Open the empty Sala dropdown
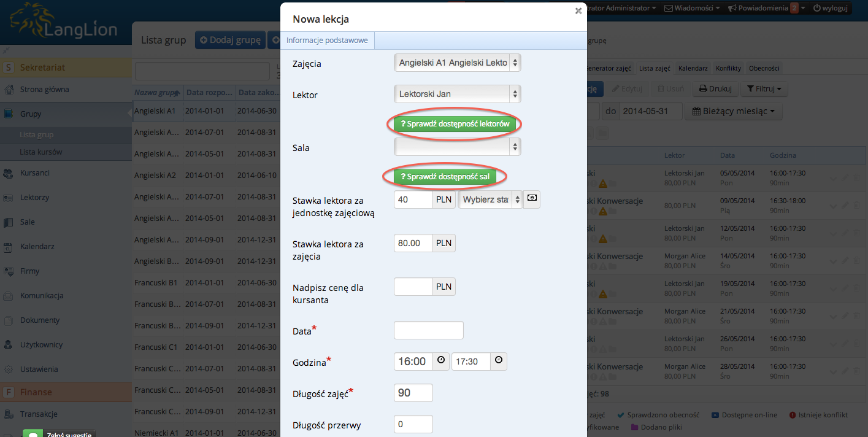The width and height of the screenshot is (868, 437). pyautogui.click(x=457, y=146)
